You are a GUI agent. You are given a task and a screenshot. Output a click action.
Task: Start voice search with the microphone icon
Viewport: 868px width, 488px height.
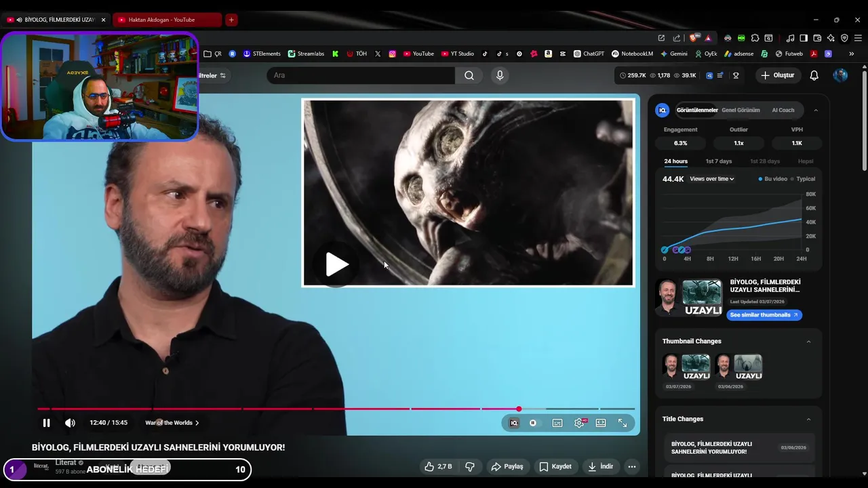click(500, 75)
